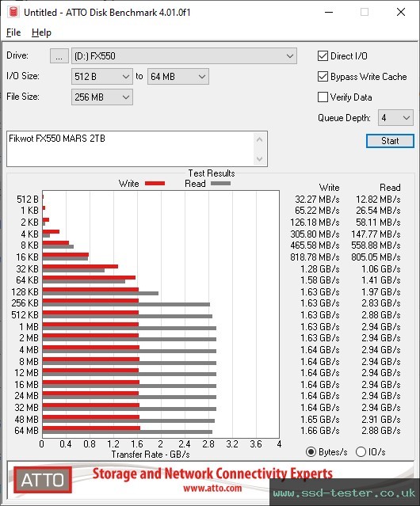The height and width of the screenshot is (506, 420).
Task: Open the File menu
Action: pyautogui.click(x=13, y=32)
